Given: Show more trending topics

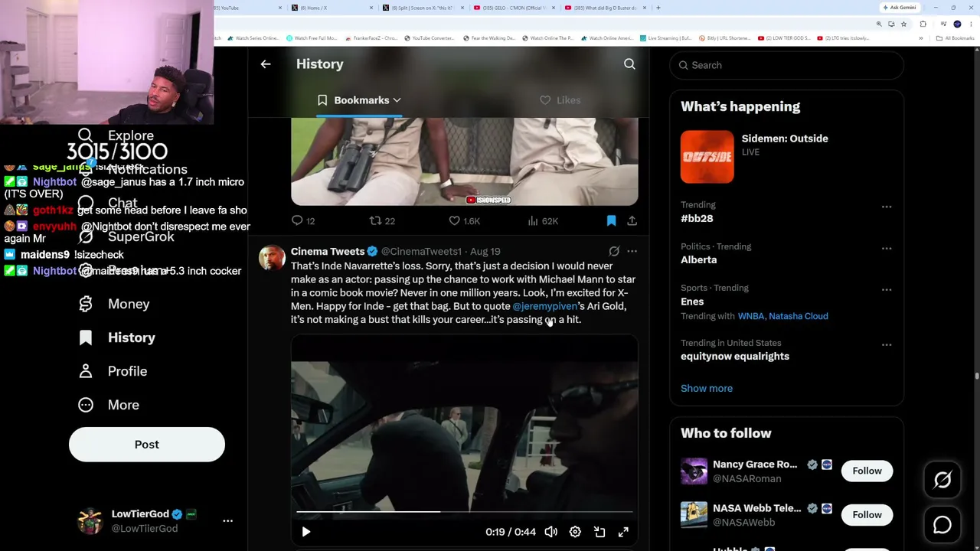Looking at the screenshot, I should tap(707, 388).
